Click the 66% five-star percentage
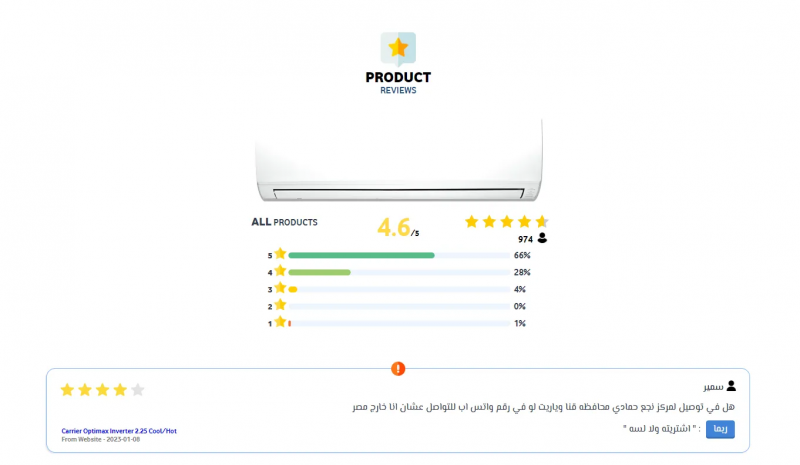The height and width of the screenshot is (465, 800). click(x=522, y=255)
